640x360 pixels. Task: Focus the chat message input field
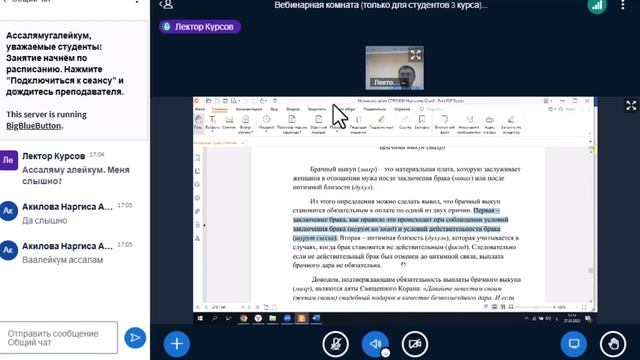(59, 338)
